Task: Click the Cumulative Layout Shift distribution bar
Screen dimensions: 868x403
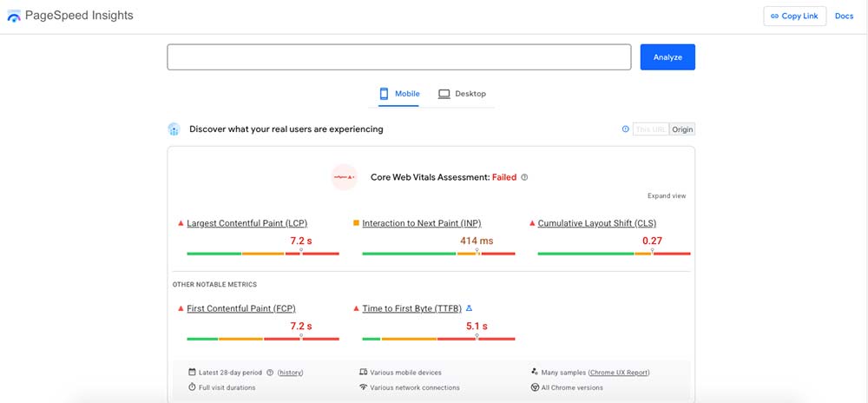Action: tap(614, 254)
